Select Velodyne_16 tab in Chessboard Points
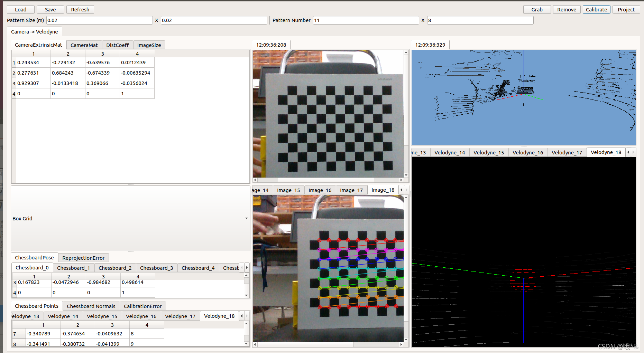Image resolution: width=644 pixels, height=353 pixels. (x=141, y=316)
